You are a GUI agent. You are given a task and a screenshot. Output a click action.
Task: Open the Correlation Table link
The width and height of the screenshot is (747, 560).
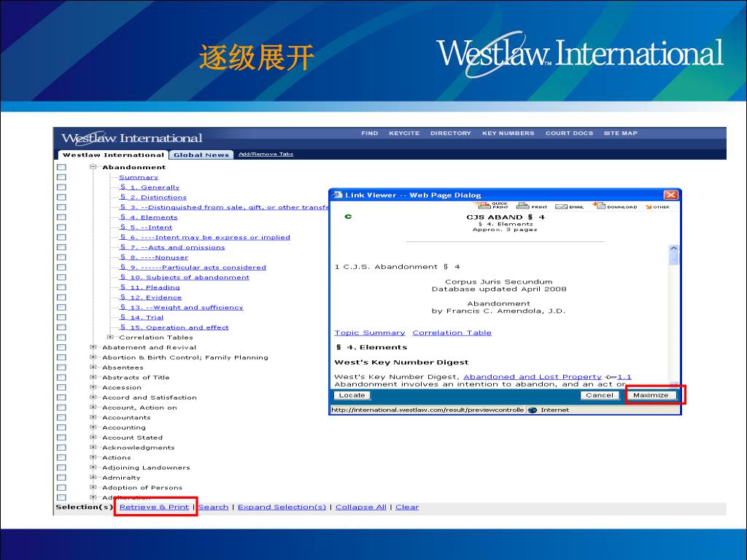(x=452, y=332)
